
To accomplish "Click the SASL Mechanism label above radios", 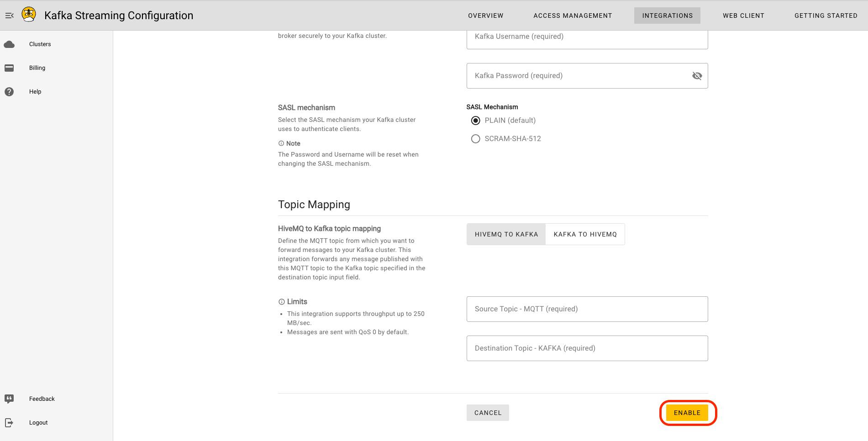I will [492, 107].
